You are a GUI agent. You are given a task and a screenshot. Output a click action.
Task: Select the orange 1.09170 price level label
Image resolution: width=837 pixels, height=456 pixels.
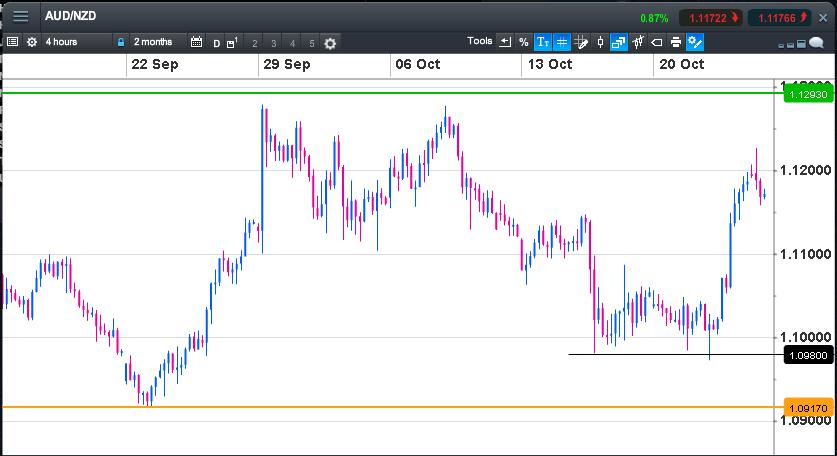(808, 408)
